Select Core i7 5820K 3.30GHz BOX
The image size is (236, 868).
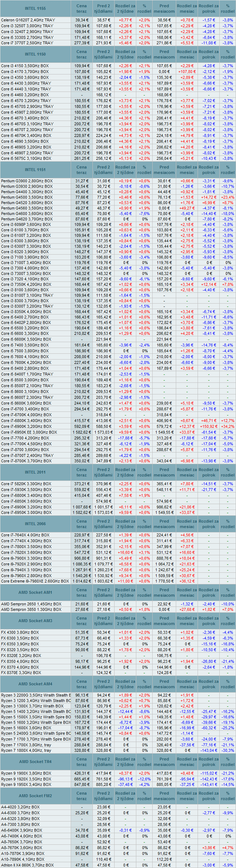(x=26, y=484)
